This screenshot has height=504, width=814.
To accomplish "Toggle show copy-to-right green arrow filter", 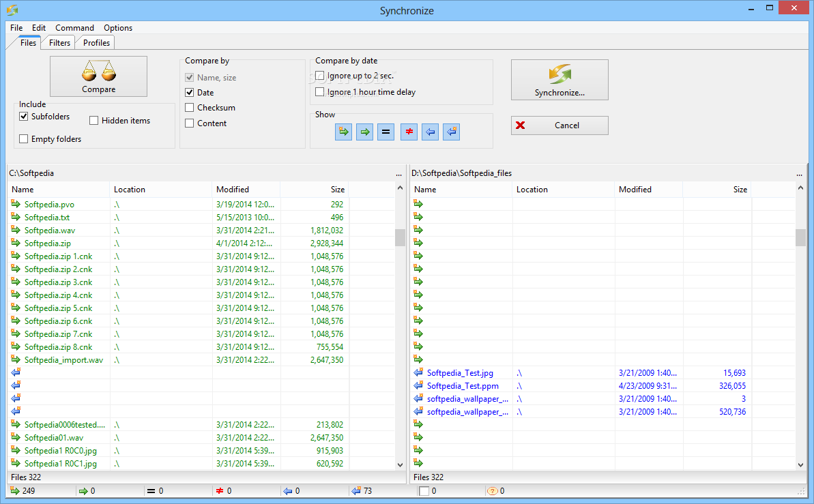I will 365,132.
